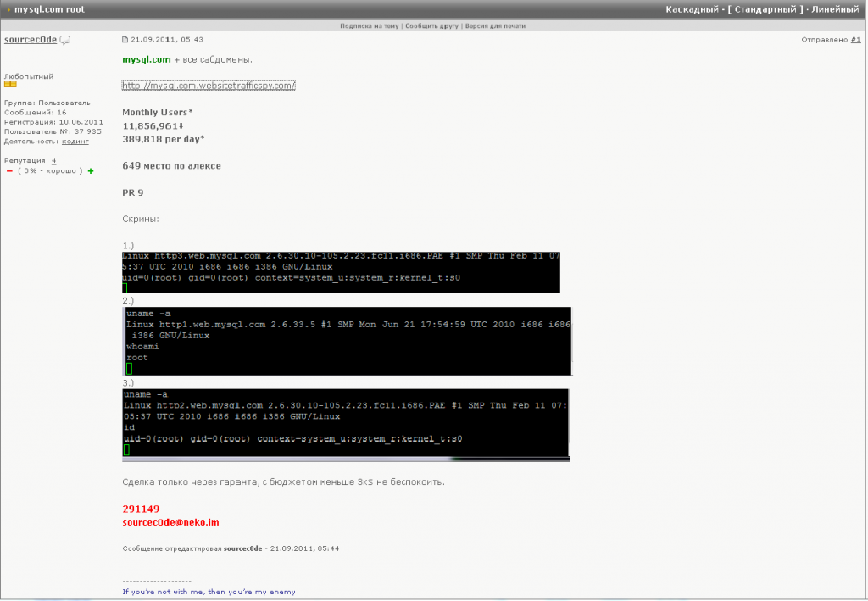Send a message via the speech bubble icon
Screen dimensions: 868x601
65,39
